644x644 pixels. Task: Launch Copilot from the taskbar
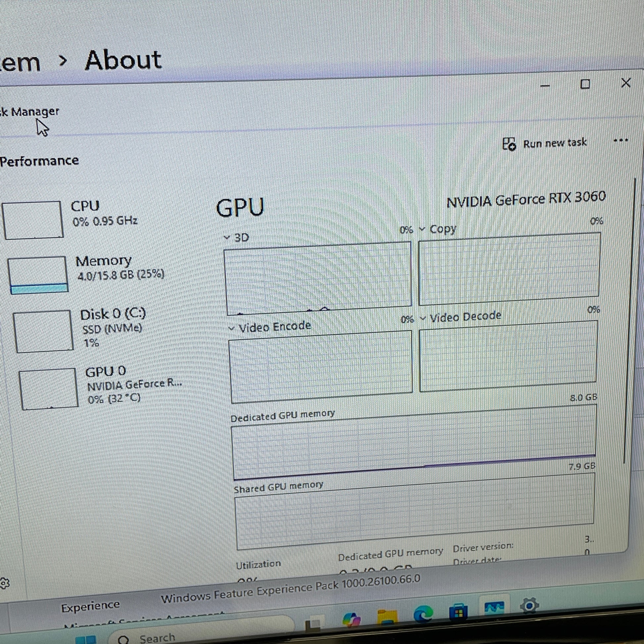[x=351, y=619]
